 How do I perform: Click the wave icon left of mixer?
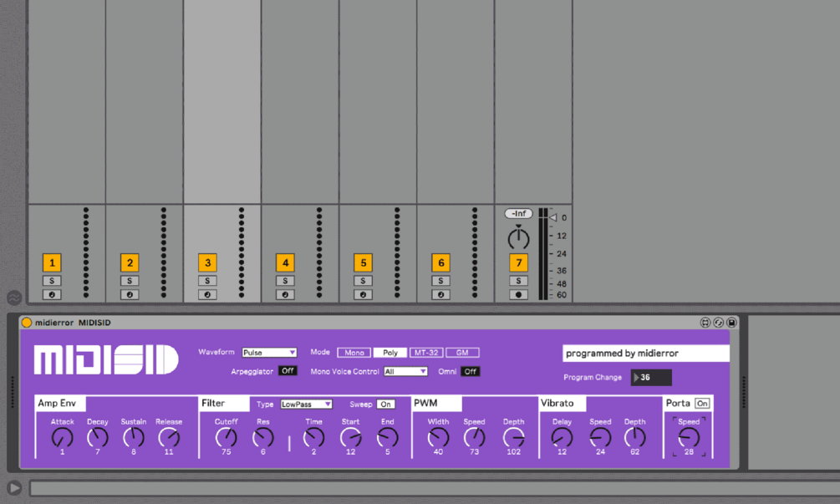point(14,298)
